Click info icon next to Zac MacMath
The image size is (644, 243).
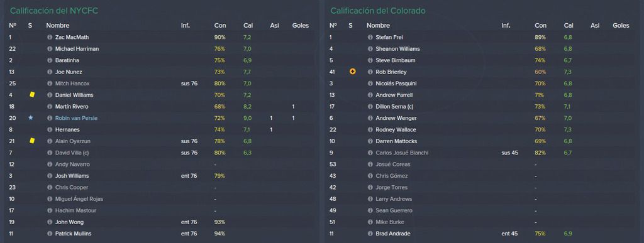[50, 37]
